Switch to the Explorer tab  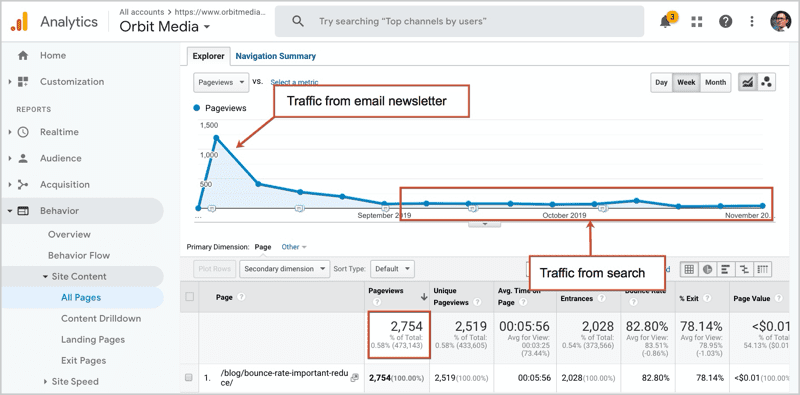[208, 56]
